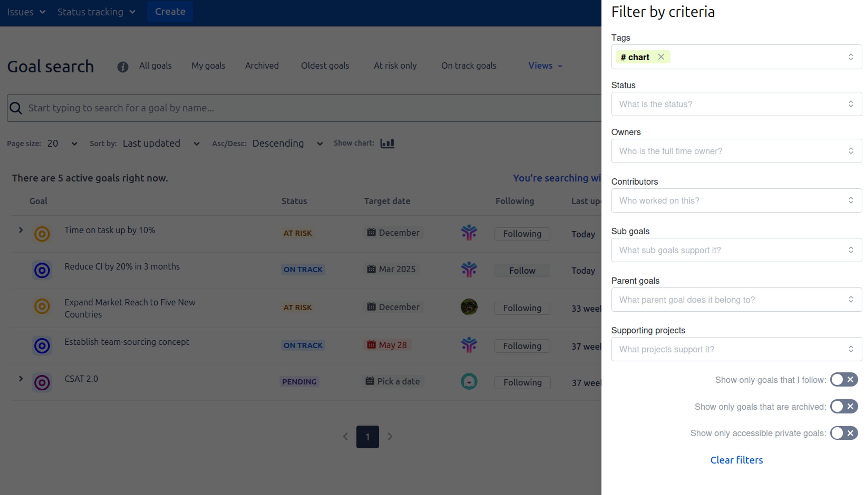Enable Show only goals that are archived
Image resolution: width=868 pixels, height=495 pixels.
(x=844, y=406)
